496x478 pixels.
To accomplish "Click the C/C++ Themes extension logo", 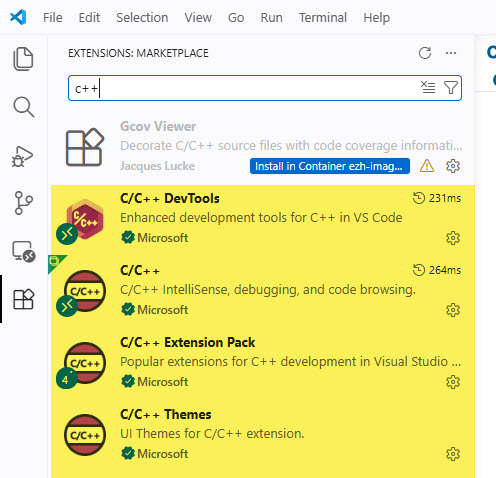I will click(85, 435).
